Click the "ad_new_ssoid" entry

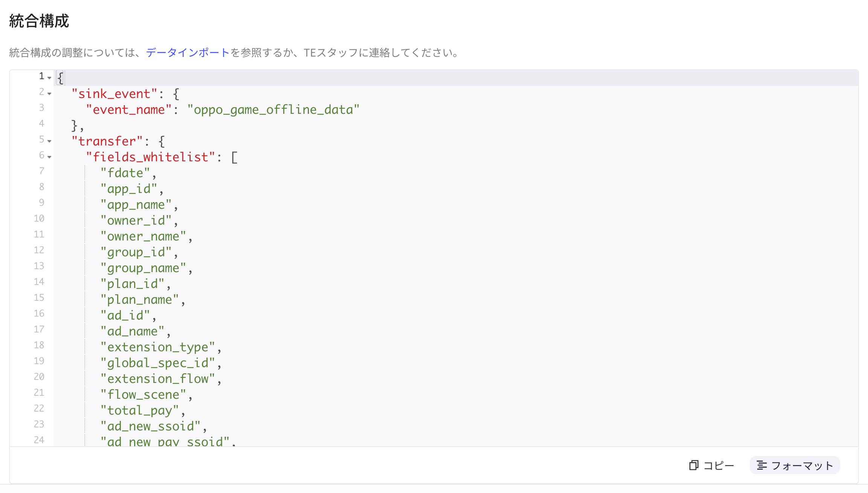(150, 426)
